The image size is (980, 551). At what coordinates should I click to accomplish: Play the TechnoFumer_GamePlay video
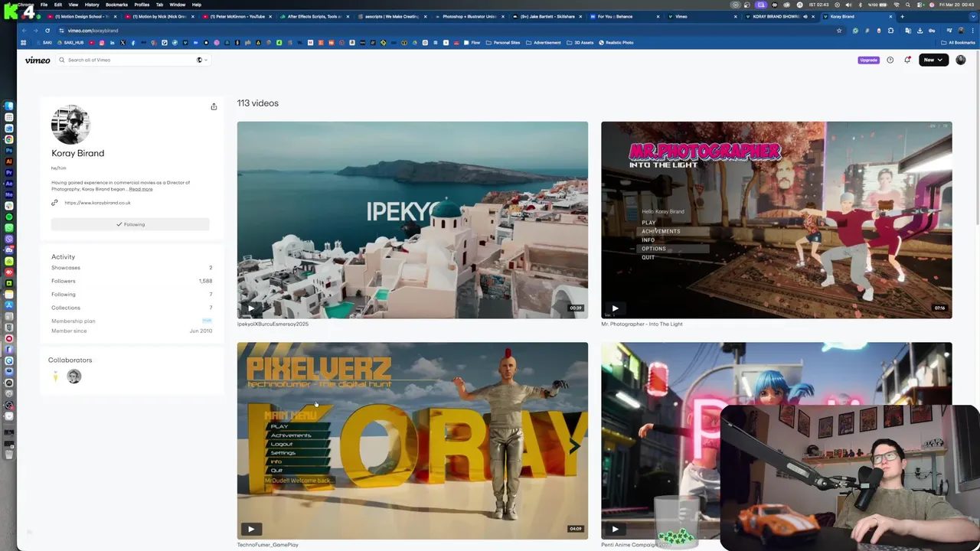251,529
